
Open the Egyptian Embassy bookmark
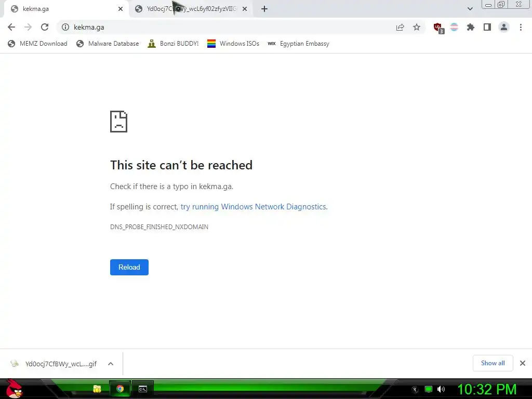pos(299,44)
